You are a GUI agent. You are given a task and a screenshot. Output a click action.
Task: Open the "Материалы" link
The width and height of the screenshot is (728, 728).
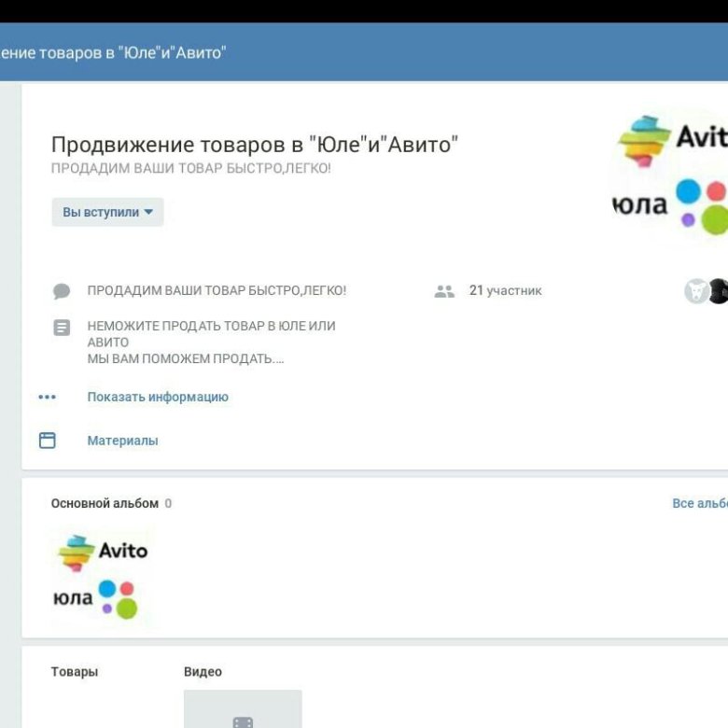122,441
